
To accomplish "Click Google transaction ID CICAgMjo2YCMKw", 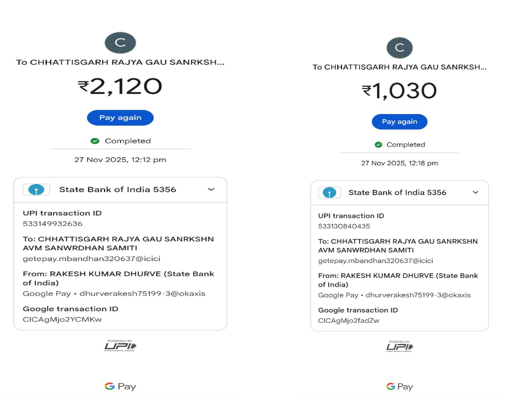I will pos(62,319).
